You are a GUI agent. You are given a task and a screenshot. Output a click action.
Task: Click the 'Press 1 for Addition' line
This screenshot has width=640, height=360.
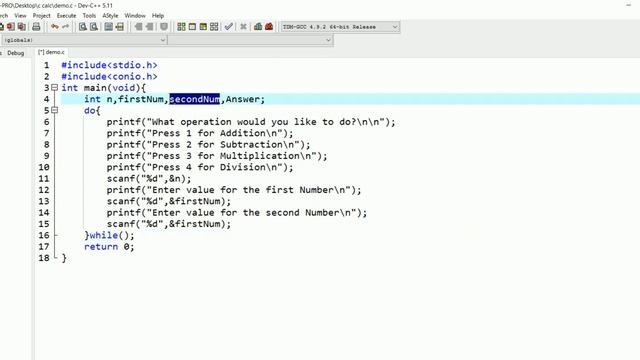coord(200,133)
